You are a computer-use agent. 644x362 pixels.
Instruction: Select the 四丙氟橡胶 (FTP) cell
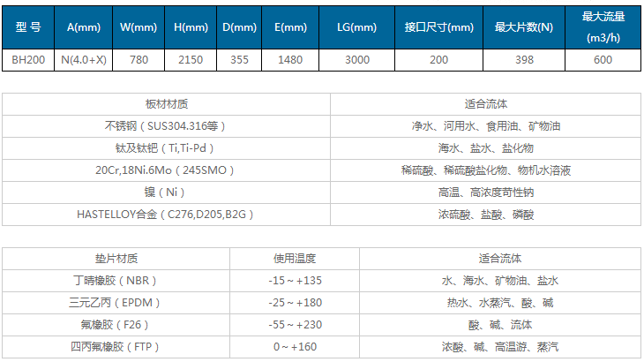coord(116,347)
